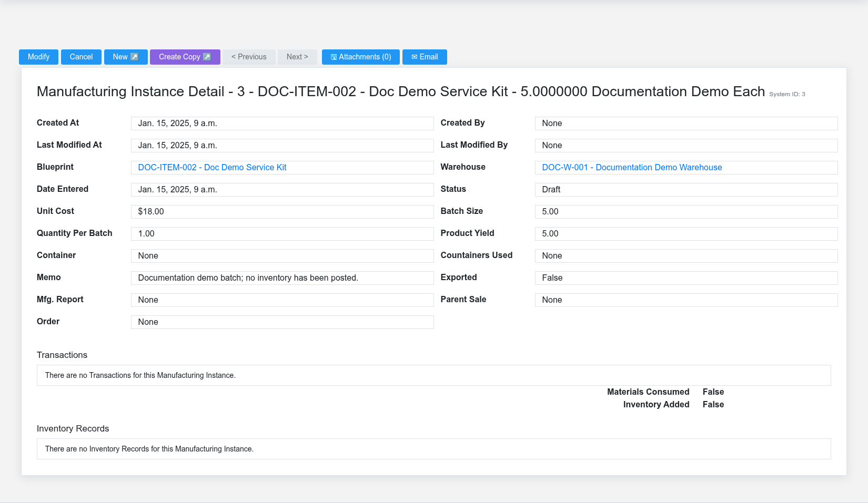The width and height of the screenshot is (868, 503).
Task: Click the System ID: 3 text
Action: [787, 94]
